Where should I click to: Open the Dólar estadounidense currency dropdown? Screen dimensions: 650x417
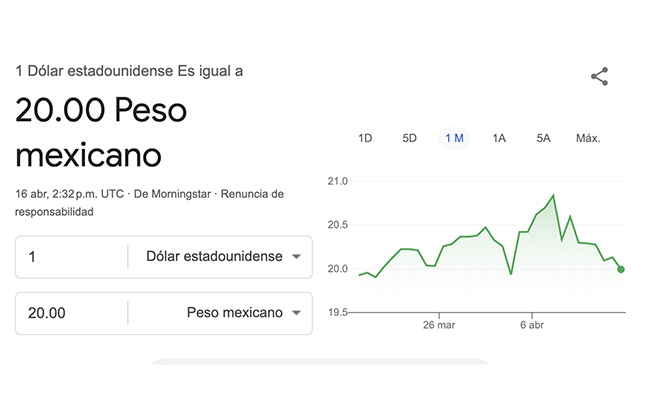click(223, 257)
